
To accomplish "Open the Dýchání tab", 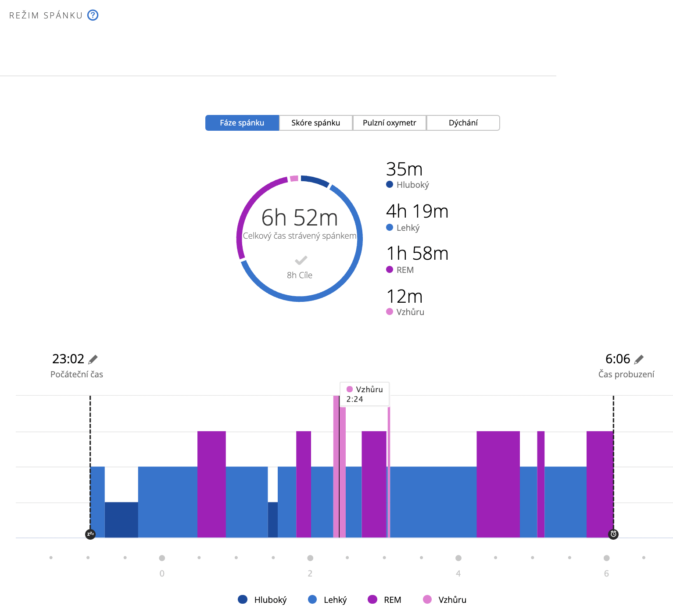I will tap(463, 123).
